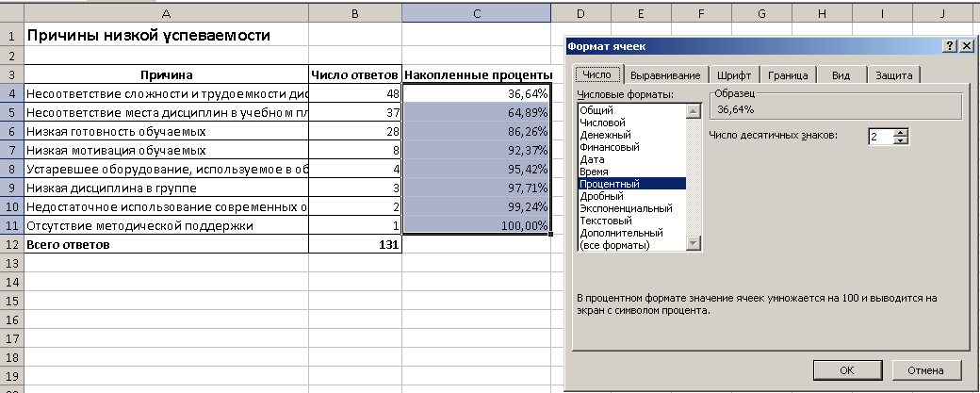The image size is (980, 393).
Task: Select the Время format
Action: [632, 172]
